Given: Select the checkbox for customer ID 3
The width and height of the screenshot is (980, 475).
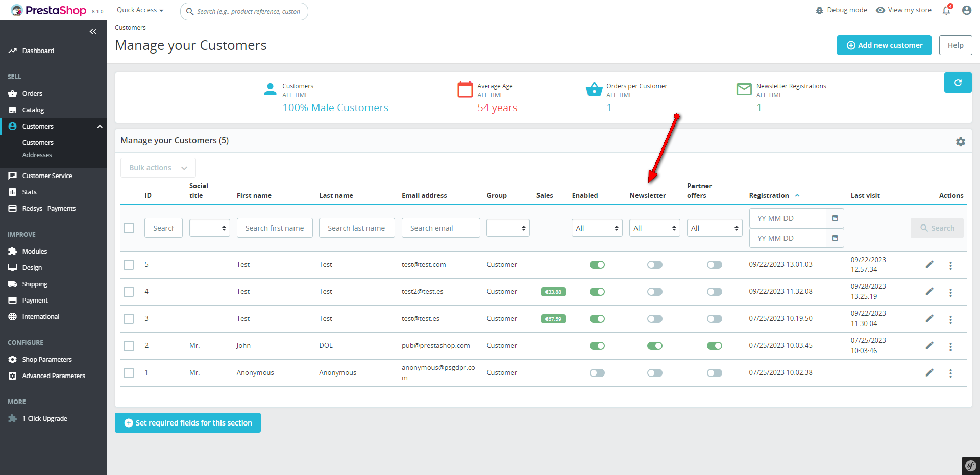Looking at the screenshot, I should 129,319.
